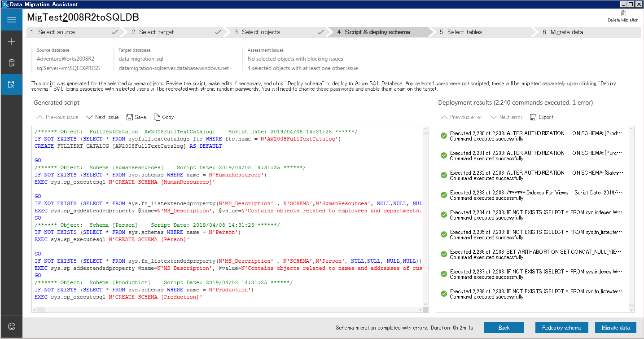Click the success icon for command 2,231
Viewport: 644px width, 339px height.
[x=444, y=155]
